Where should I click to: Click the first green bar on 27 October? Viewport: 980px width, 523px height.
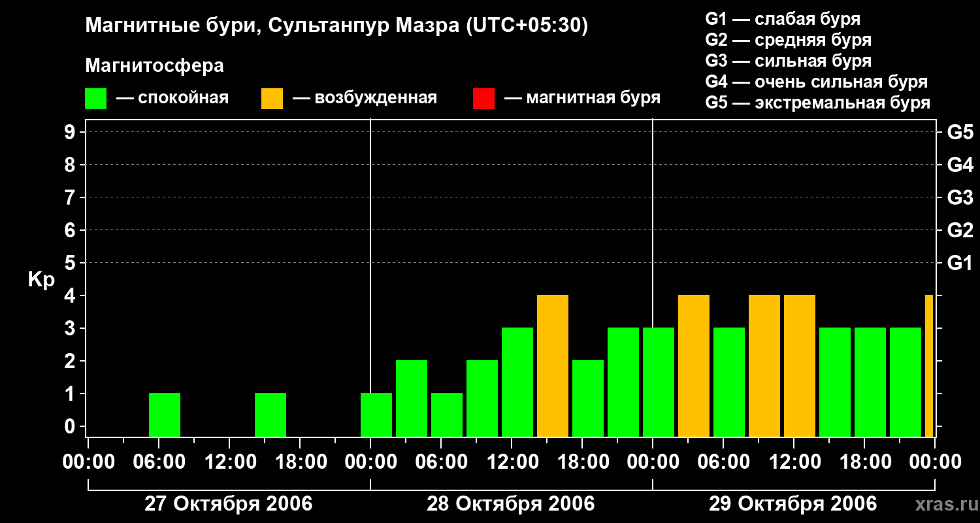pos(165,415)
